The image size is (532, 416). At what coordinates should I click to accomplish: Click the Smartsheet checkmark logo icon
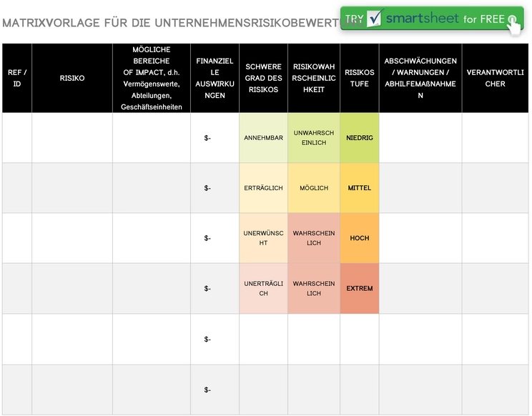pyautogui.click(x=375, y=18)
